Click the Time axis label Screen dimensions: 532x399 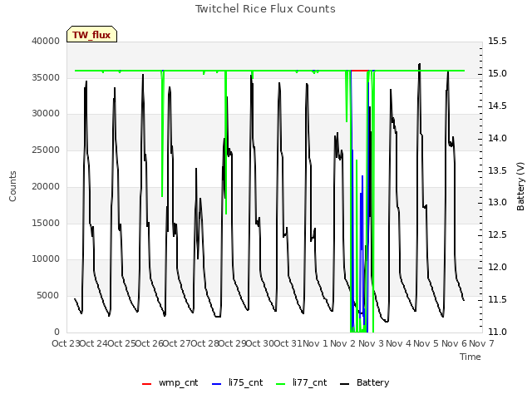pos(470,357)
